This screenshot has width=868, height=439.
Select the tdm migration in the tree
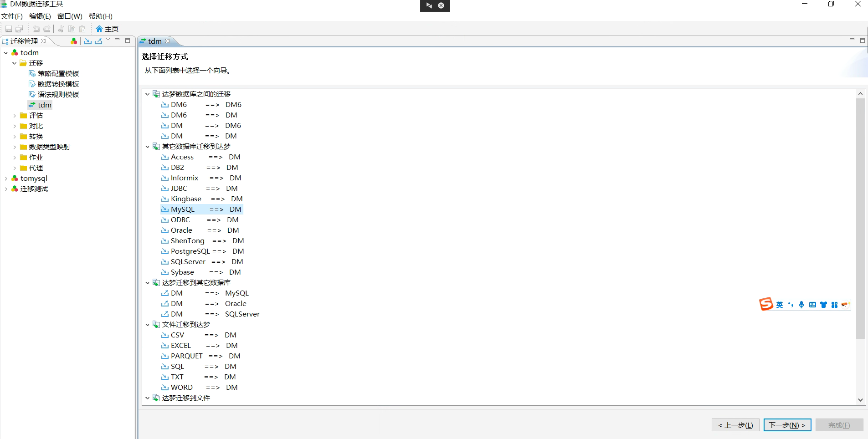(x=40, y=105)
